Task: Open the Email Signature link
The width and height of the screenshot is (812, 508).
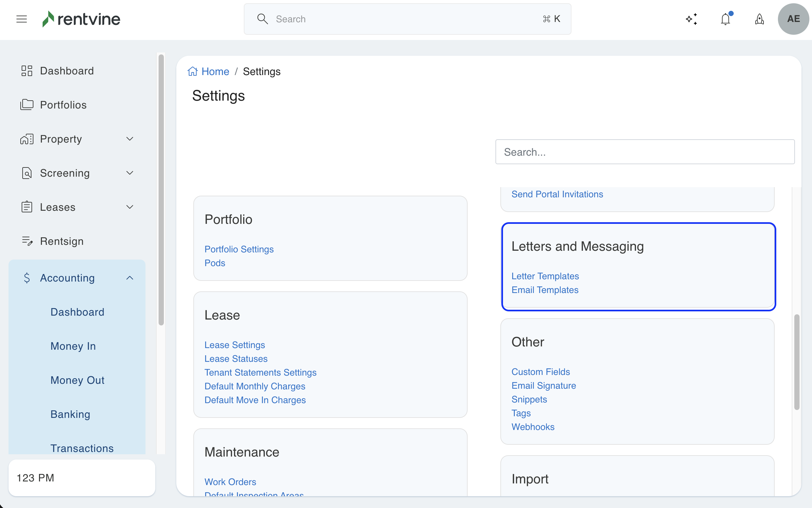Action: (x=544, y=385)
